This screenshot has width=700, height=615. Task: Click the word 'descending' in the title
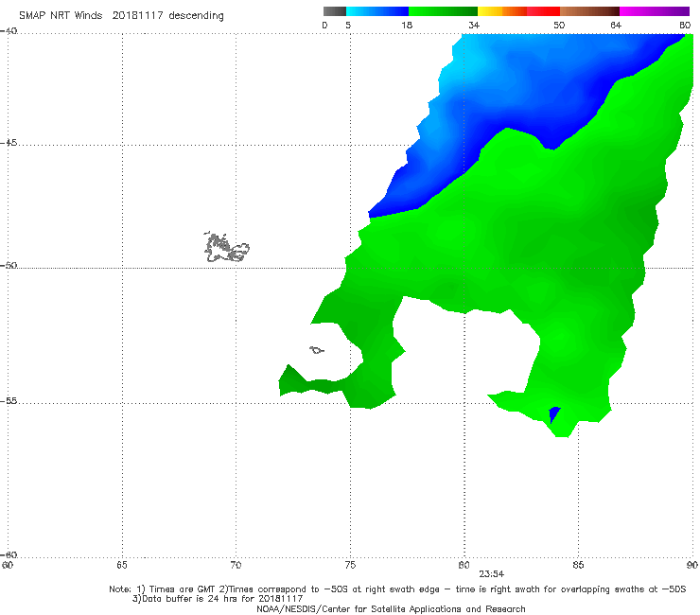pos(196,16)
